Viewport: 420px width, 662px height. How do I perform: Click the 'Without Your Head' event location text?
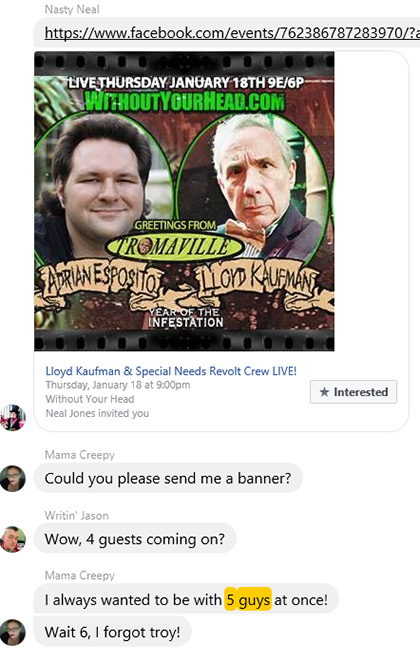90,399
